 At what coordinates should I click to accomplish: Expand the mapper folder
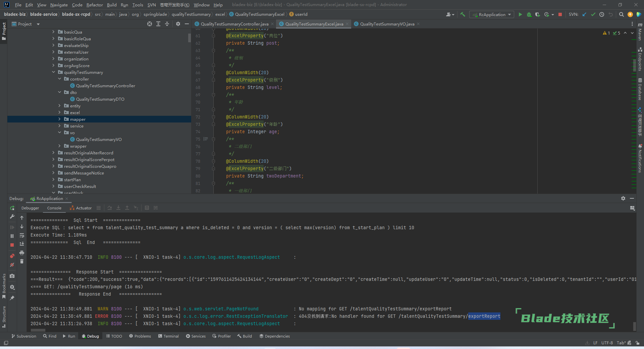tap(60, 119)
